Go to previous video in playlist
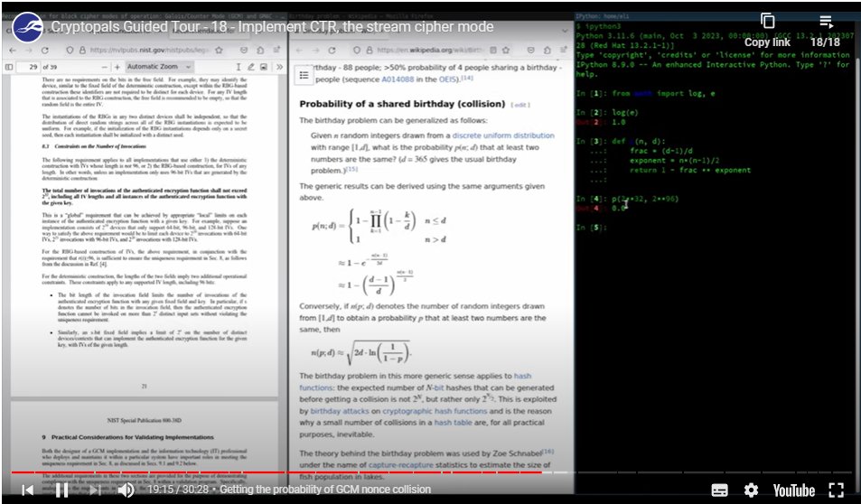 click(28, 490)
